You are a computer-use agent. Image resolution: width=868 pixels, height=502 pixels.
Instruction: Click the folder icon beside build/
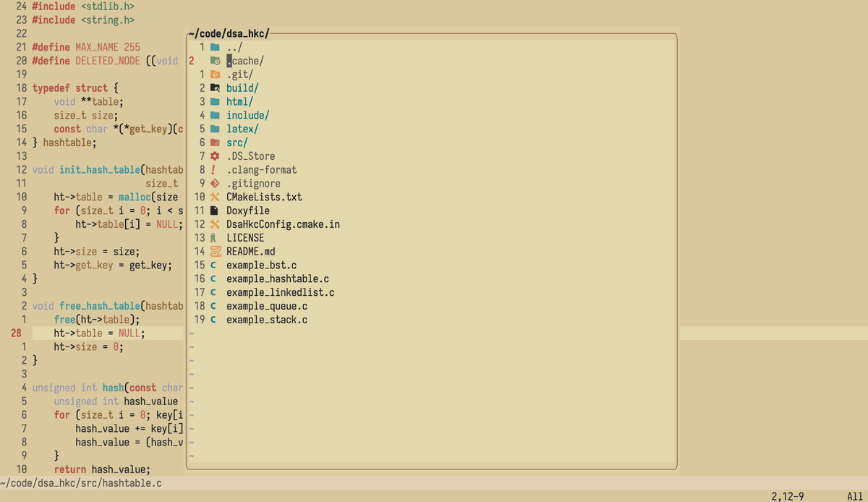click(214, 88)
